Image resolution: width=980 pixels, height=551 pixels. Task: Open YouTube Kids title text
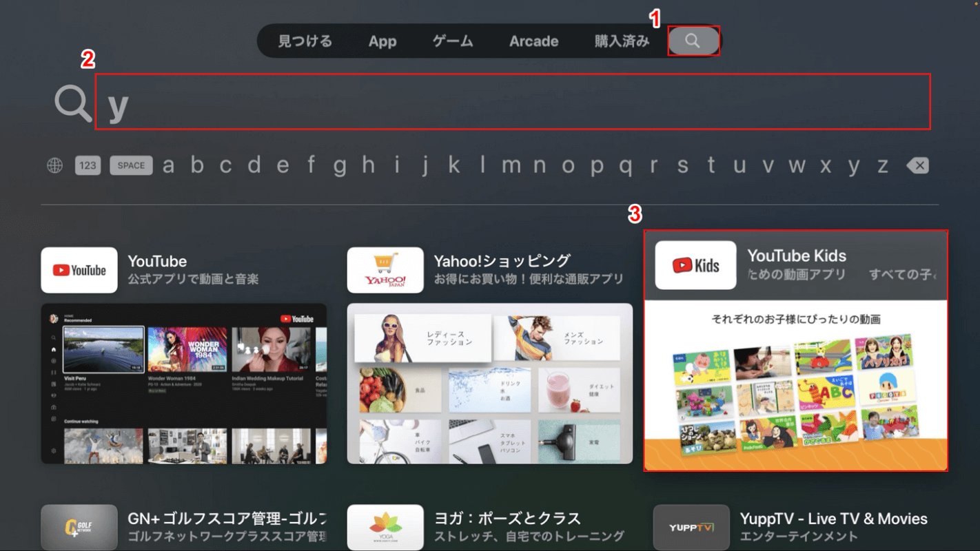pos(797,256)
